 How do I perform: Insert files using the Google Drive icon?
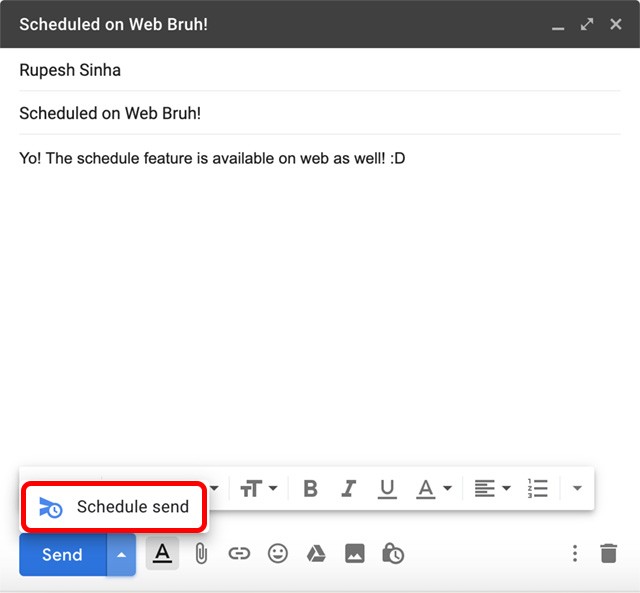316,554
